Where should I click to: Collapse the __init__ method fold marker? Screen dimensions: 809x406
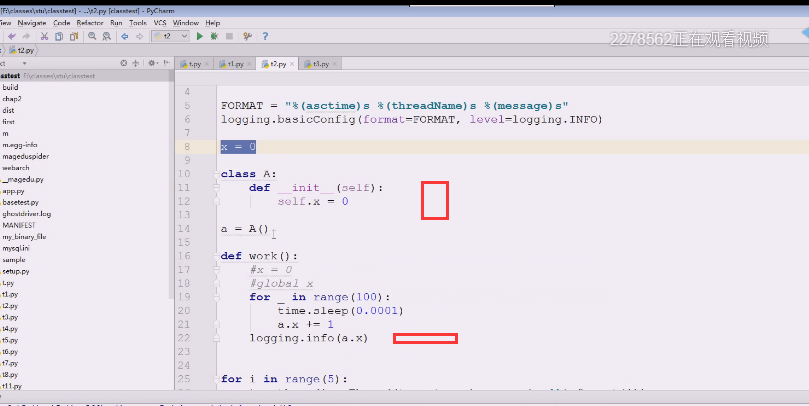coord(217,188)
